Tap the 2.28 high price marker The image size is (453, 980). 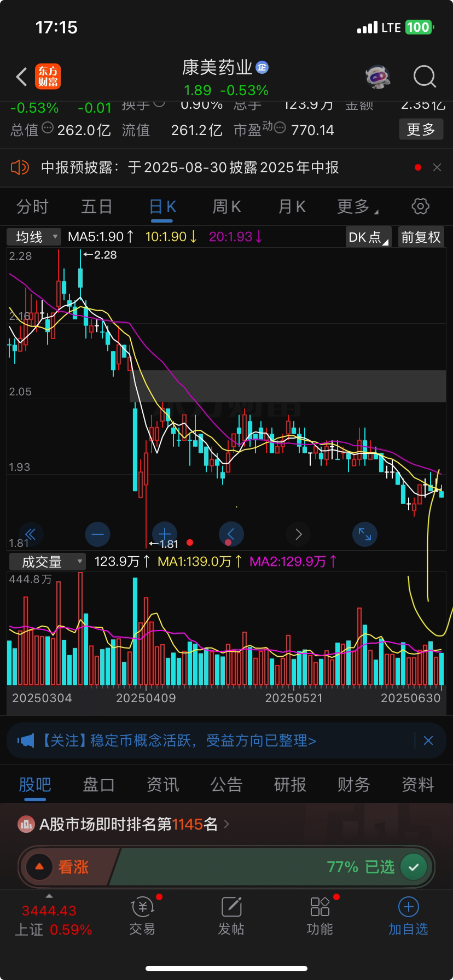point(100,255)
